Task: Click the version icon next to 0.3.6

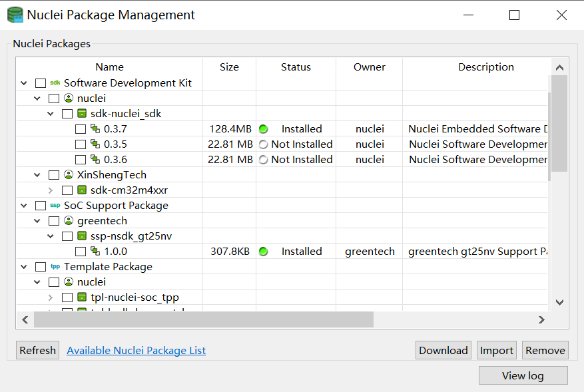Action: click(x=95, y=159)
